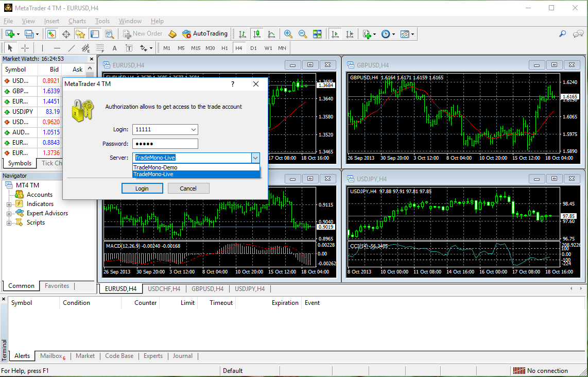Select the Crosshair tool
Image resolution: width=588 pixels, height=377 pixels.
pos(25,48)
